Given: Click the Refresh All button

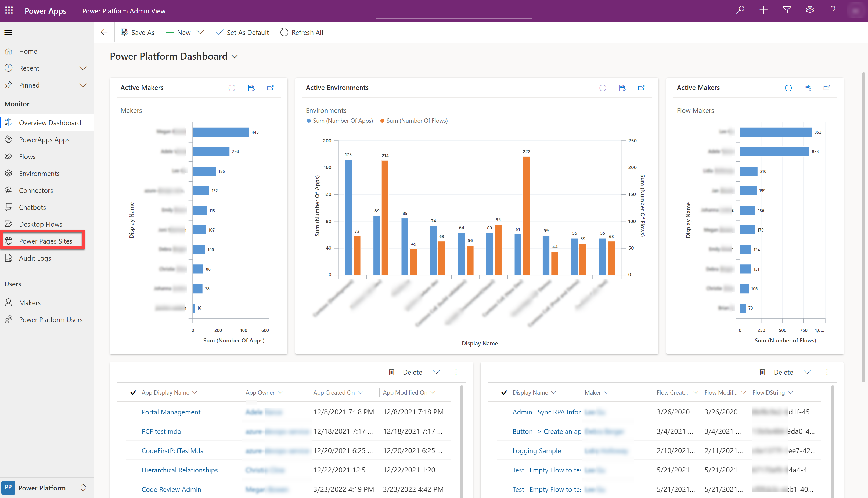Looking at the screenshot, I should pyautogui.click(x=302, y=32).
